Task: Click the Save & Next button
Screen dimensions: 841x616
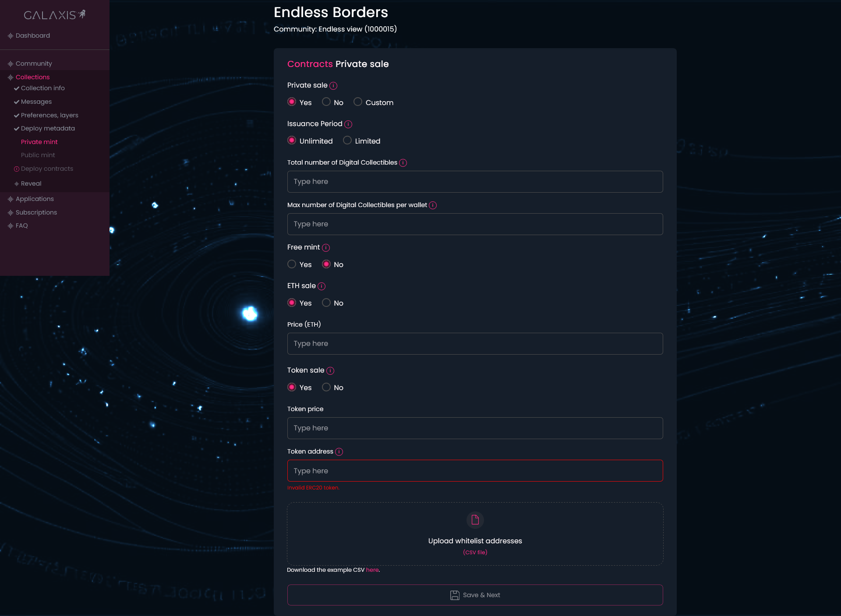Action: (x=475, y=595)
